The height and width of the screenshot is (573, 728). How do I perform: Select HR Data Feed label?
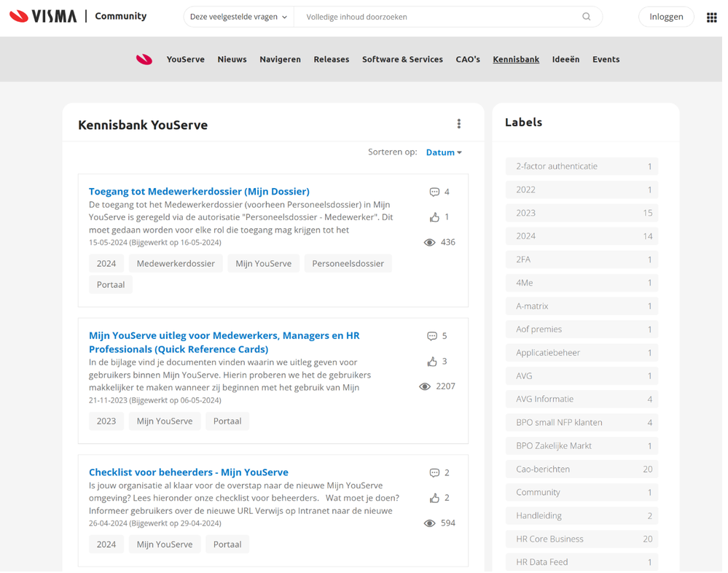582,562
